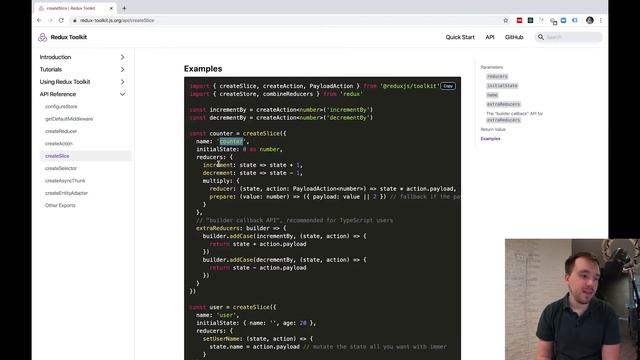Click the Redux Toolkit site title
This screenshot has width=640, height=360.
pos(69,37)
